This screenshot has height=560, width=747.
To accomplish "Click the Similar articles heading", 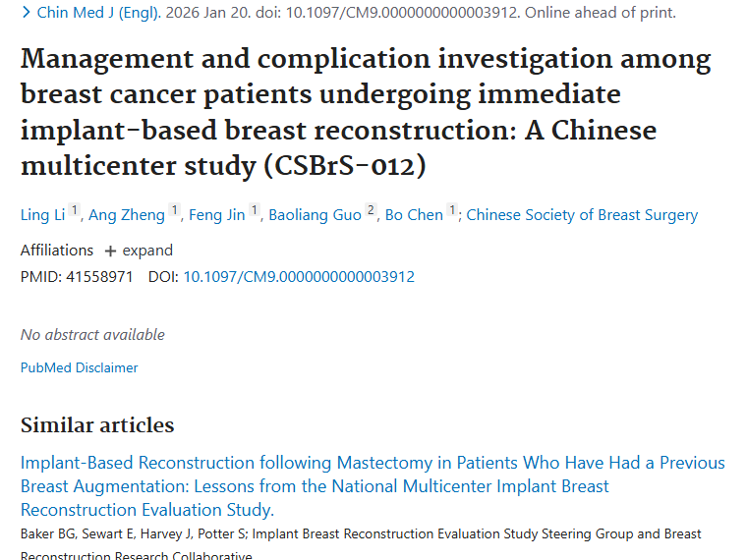I will (97, 424).
